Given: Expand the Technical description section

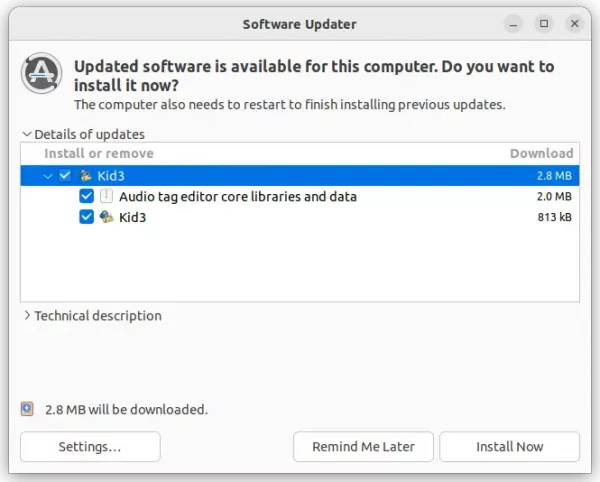Looking at the screenshot, I should (x=26, y=316).
